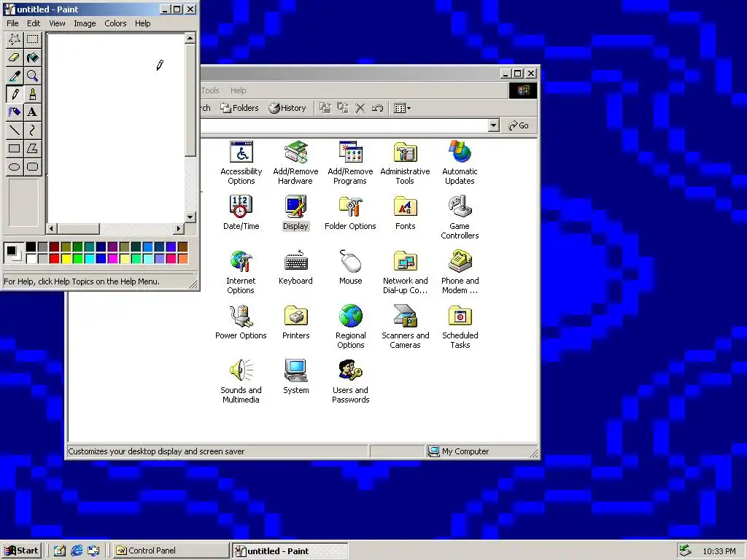Screen dimensions: 747x560
Task: Open Users and Passwords icon
Action: [x=350, y=381]
